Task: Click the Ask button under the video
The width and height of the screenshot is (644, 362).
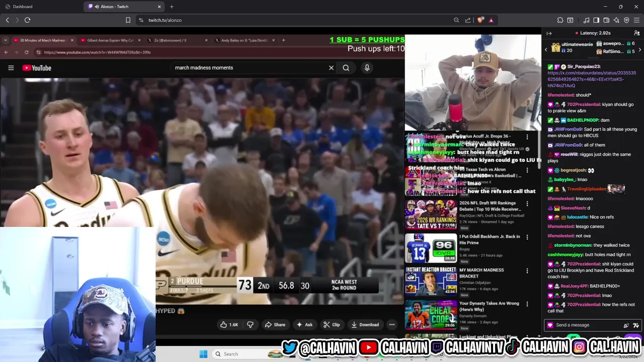Action: [x=304, y=325]
